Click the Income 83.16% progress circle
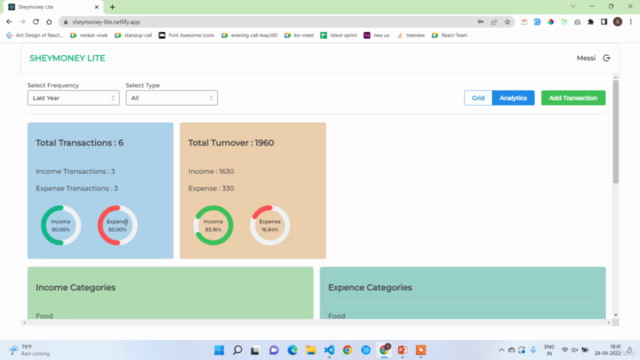640x360 pixels. click(x=213, y=225)
